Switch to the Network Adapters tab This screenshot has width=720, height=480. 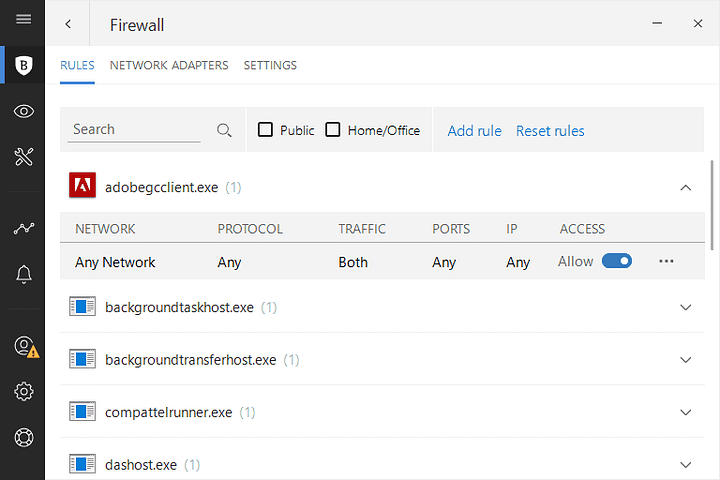click(x=169, y=65)
